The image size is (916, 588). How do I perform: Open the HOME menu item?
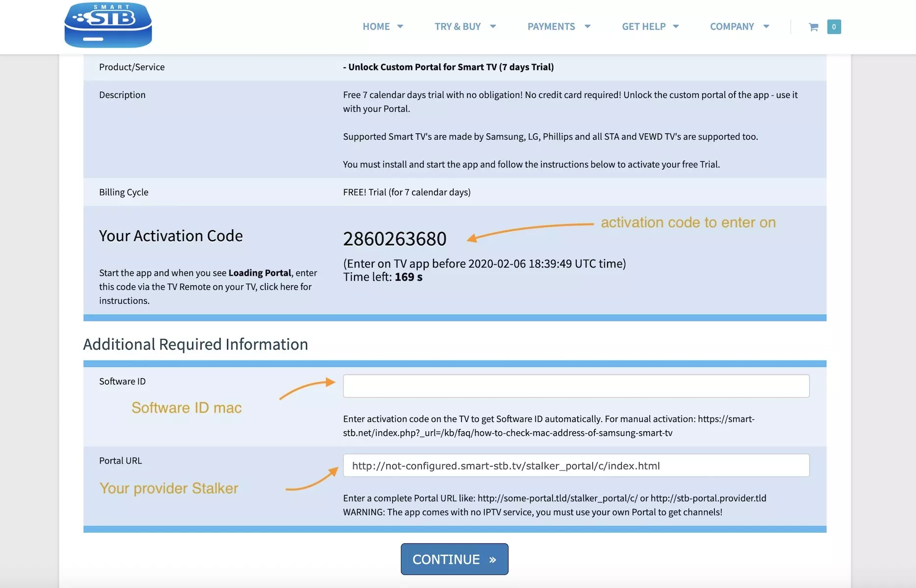(x=376, y=27)
